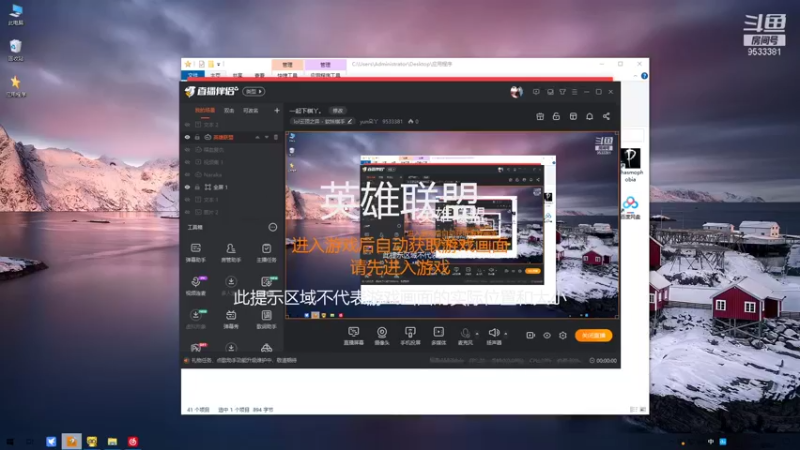800x450 pixels.
Task: Open the hamburger menu in title bar
Action: point(574,92)
